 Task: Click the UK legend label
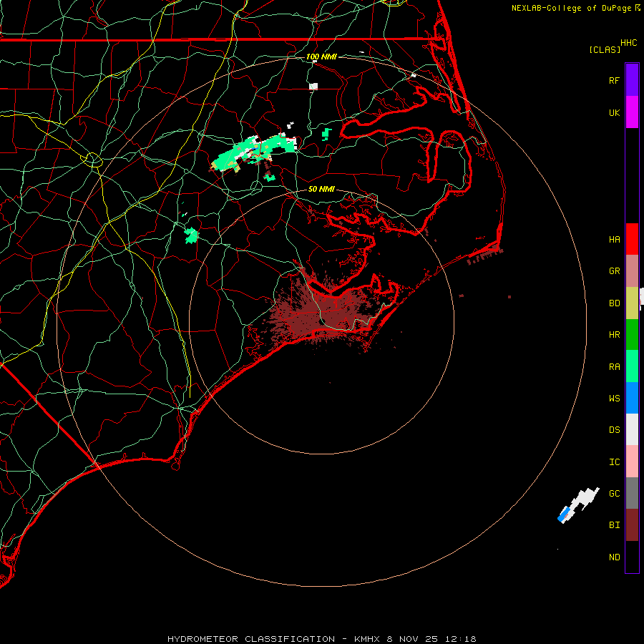614,112
